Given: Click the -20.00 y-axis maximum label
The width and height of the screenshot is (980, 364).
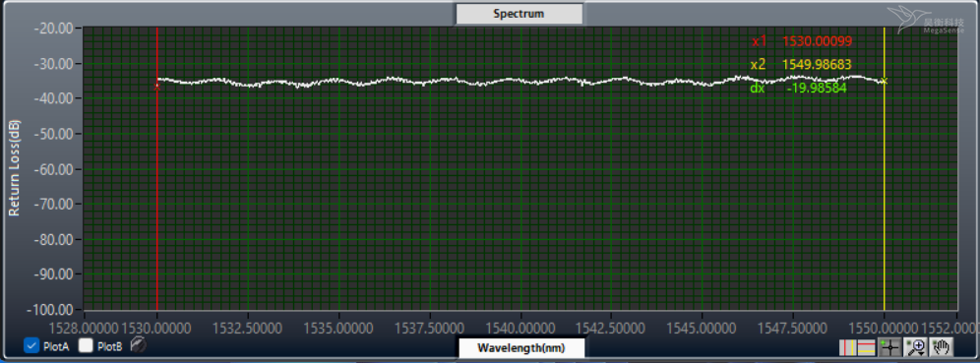Looking at the screenshot, I should (x=56, y=29).
